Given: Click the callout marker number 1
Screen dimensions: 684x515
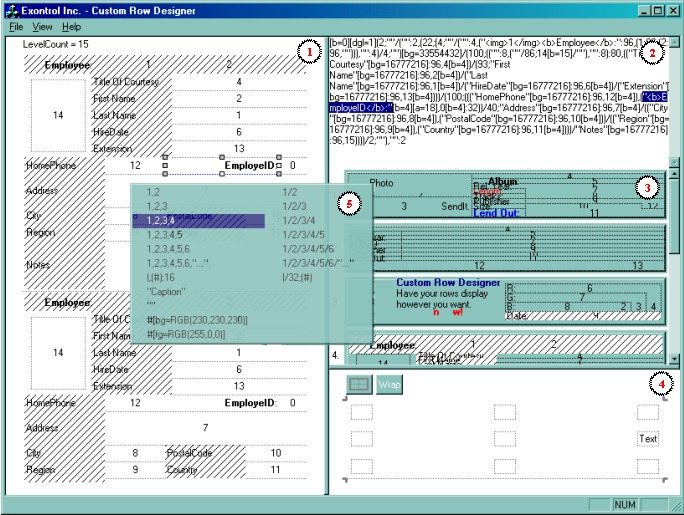Looking at the screenshot, I should (310, 50).
